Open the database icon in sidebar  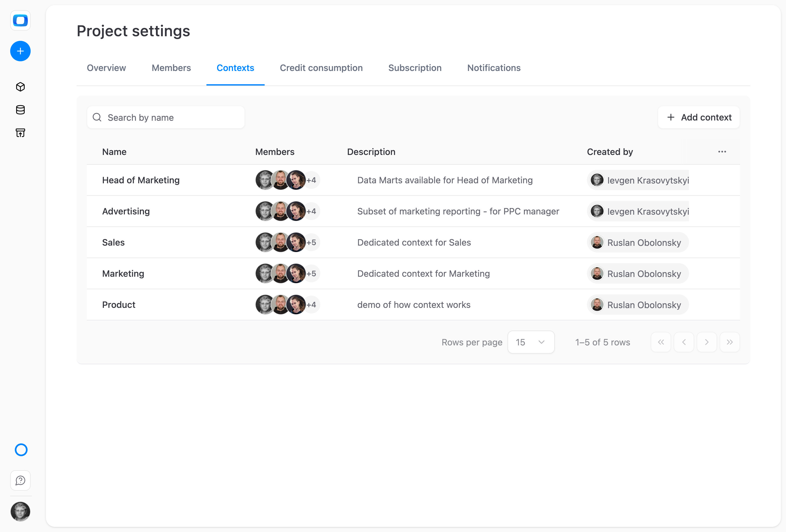20,110
